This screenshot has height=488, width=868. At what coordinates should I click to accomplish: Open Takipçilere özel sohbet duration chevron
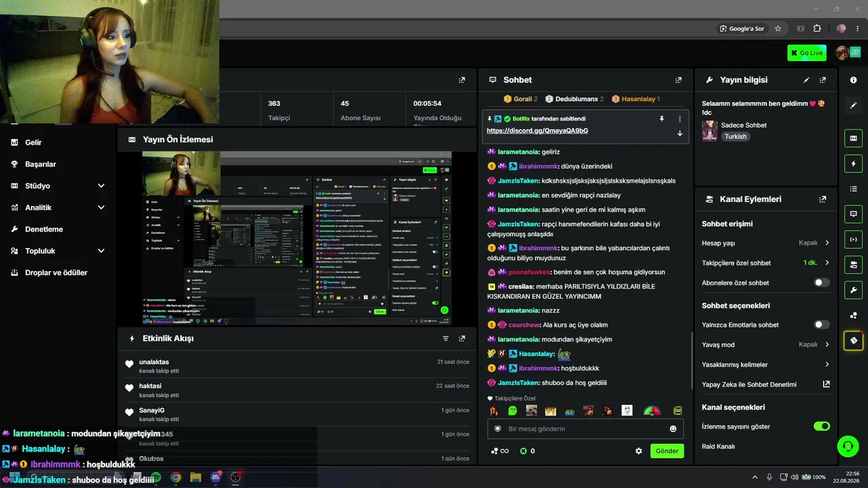(x=827, y=263)
